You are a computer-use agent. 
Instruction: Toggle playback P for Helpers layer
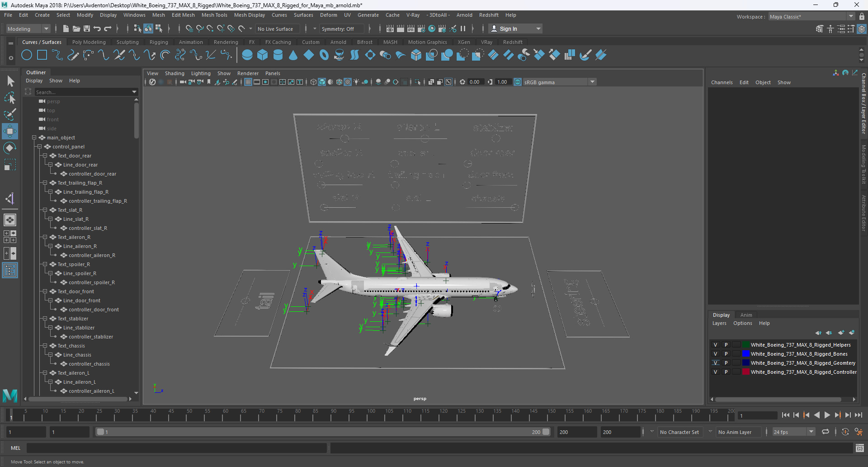tap(726, 345)
